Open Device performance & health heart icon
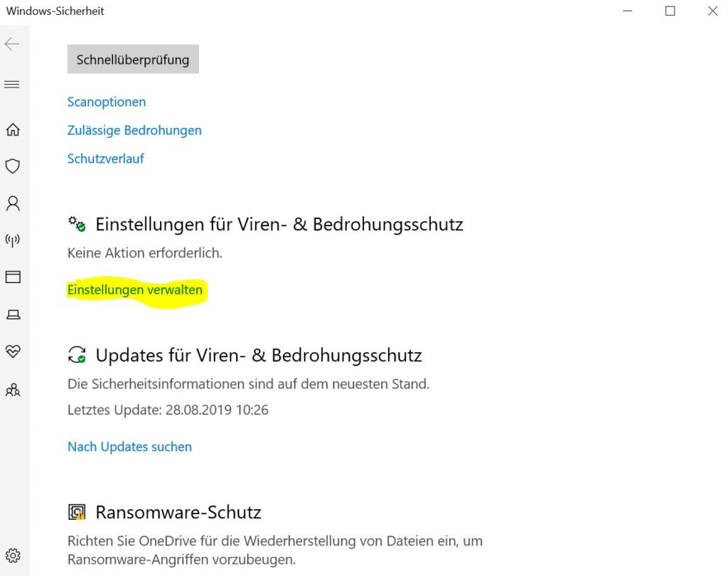This screenshot has height=576, width=728. pos(13,351)
